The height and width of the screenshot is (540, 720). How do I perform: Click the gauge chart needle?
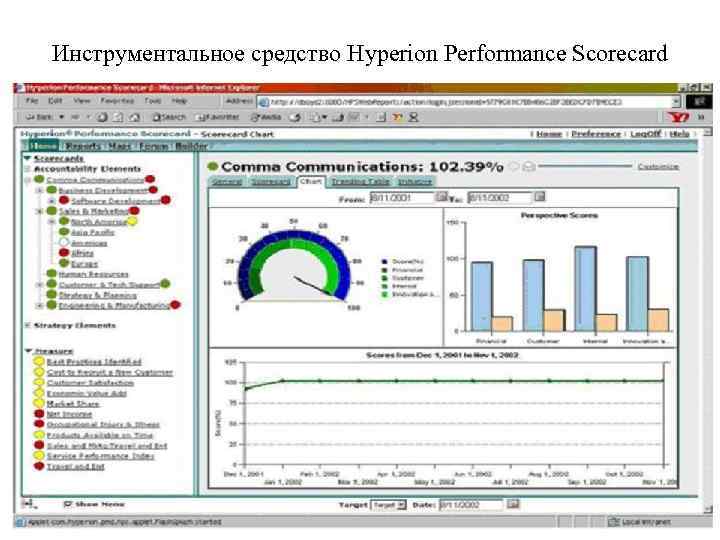(x=314, y=286)
